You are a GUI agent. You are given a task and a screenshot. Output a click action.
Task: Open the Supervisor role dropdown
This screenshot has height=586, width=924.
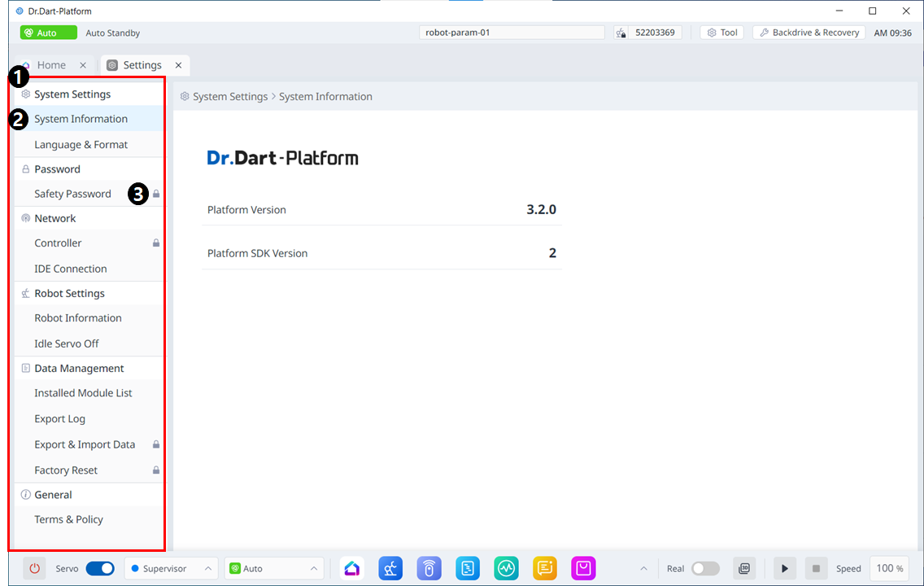coord(171,568)
